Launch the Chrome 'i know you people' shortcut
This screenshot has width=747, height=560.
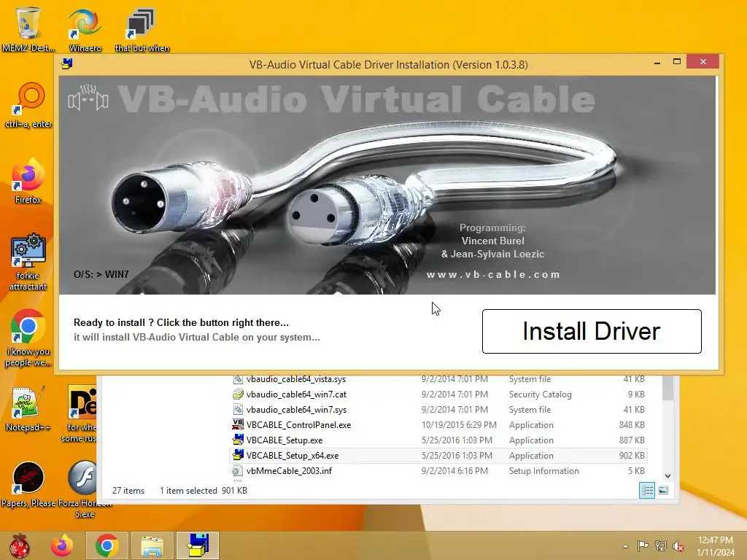(28, 338)
